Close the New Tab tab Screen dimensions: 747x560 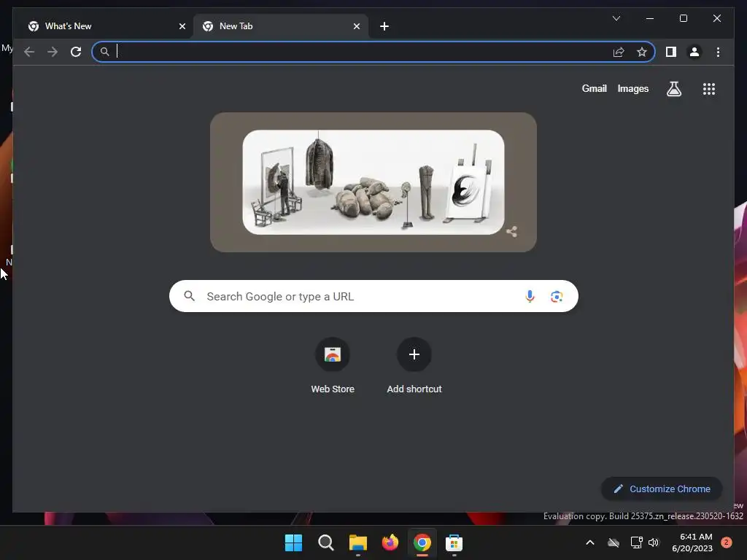[x=356, y=26]
